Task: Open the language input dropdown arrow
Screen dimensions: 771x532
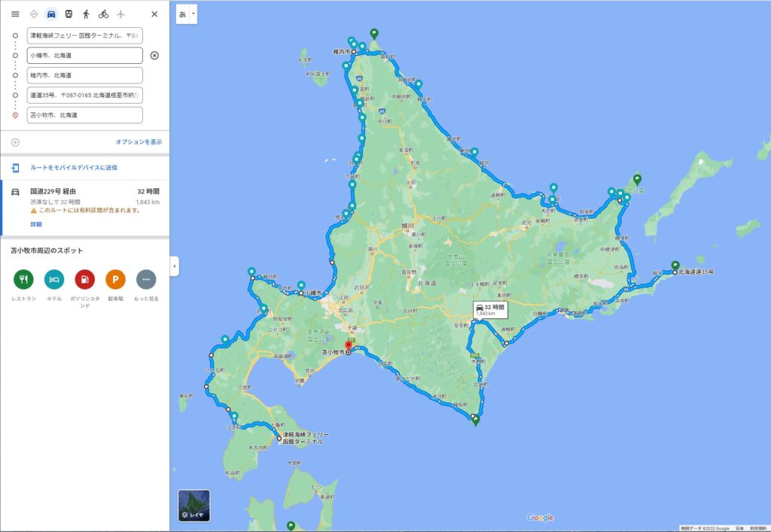Action: tap(194, 14)
